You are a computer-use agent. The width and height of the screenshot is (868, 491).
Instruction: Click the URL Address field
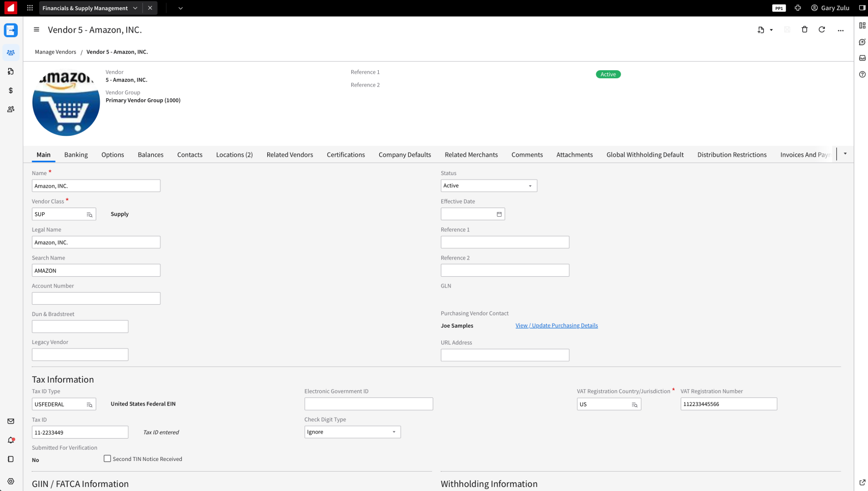[505, 355]
